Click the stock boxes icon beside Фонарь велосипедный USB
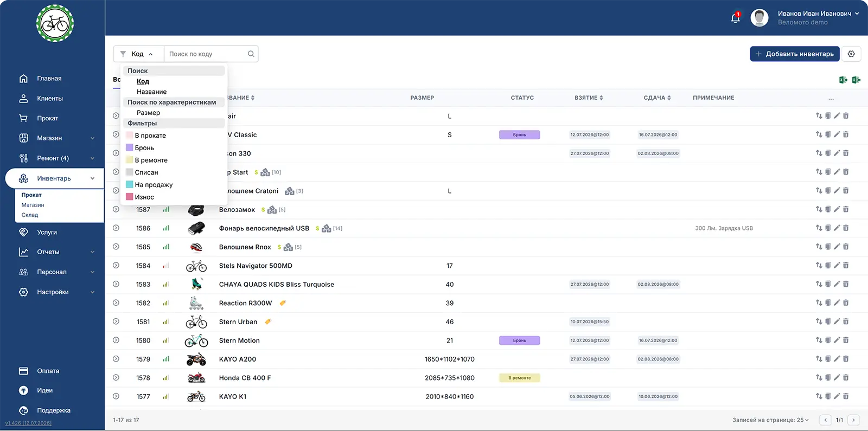 pyautogui.click(x=326, y=228)
